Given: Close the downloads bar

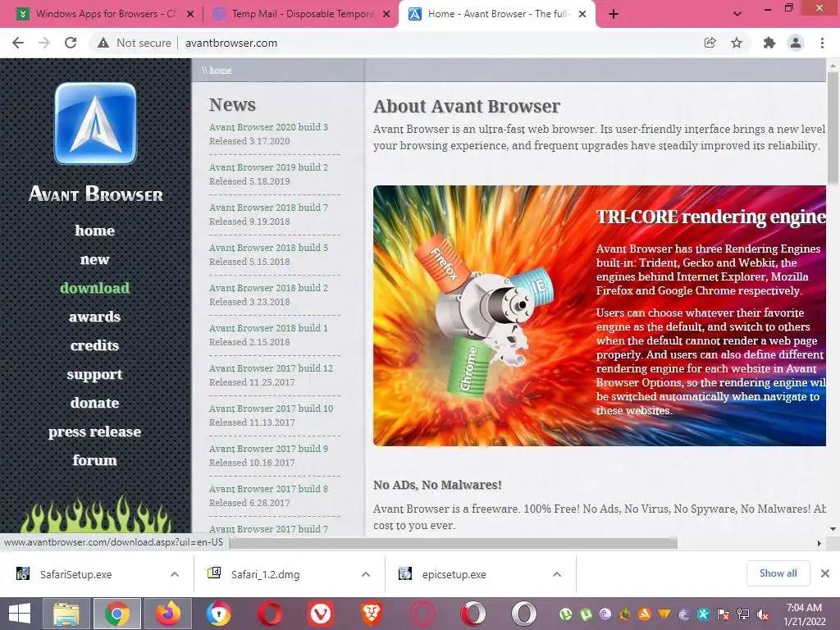Looking at the screenshot, I should (825, 573).
